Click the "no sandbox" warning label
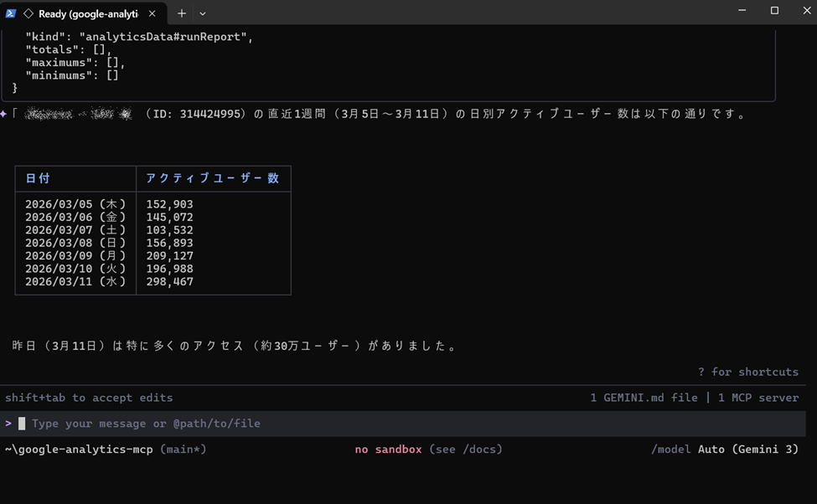This screenshot has width=817, height=504. point(388,450)
